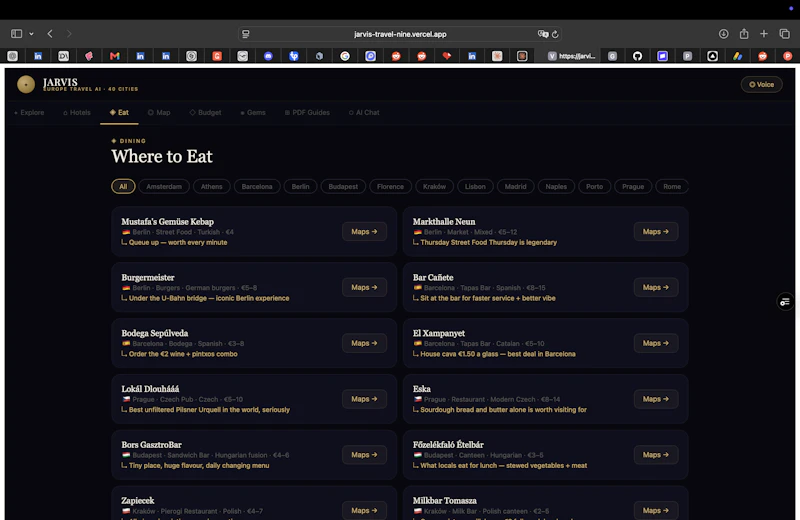Filter restaurants by Kraków
Image resolution: width=800 pixels, height=520 pixels.
pos(434,187)
